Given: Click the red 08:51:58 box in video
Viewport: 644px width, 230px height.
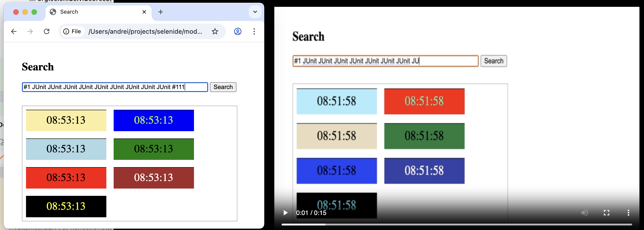Looking at the screenshot, I should pyautogui.click(x=424, y=101).
